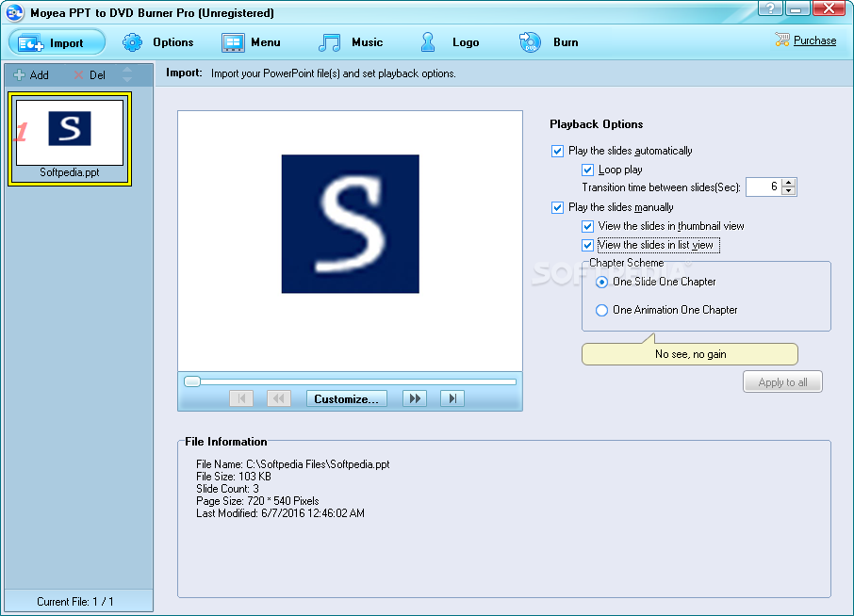Click the Del file X icon
854x616 pixels.
[x=78, y=75]
